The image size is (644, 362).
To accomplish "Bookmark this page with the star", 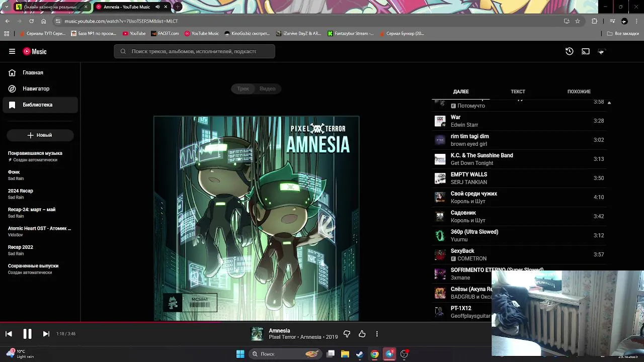I will click(x=578, y=21).
